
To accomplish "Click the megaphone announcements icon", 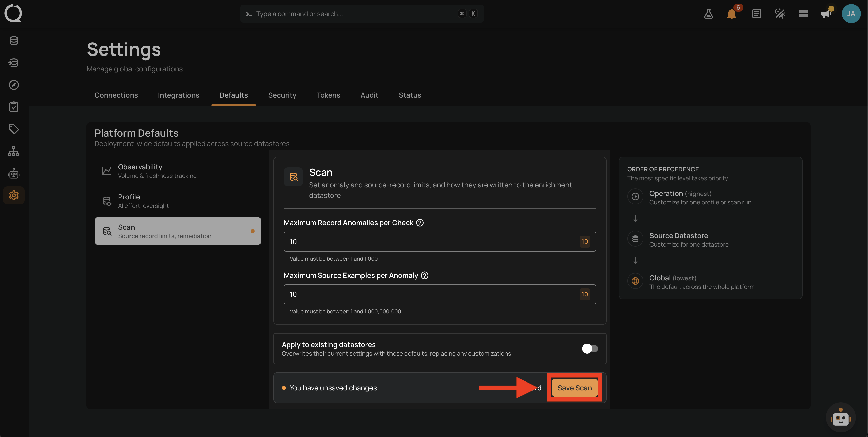I will (826, 14).
